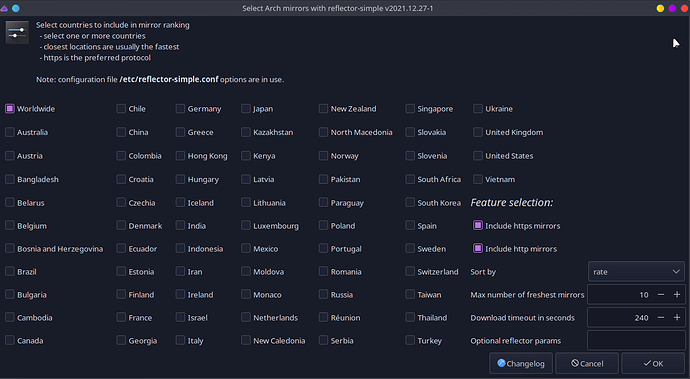
Task: Tick the Luxembourg checkbox
Action: tap(246, 225)
